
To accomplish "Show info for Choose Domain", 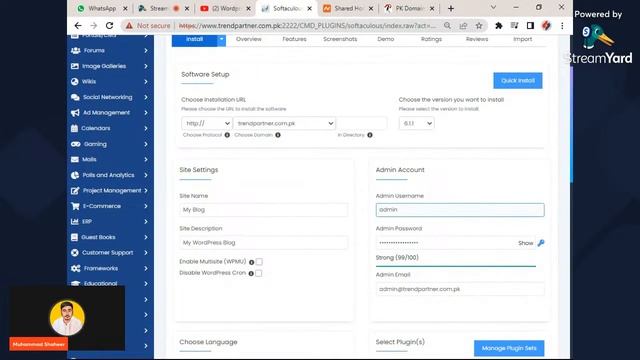I will (278, 135).
